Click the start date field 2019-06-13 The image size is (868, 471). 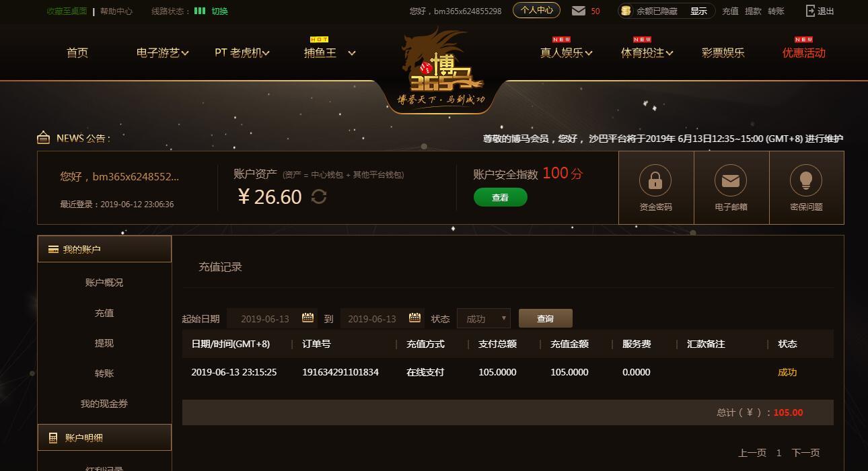coord(264,318)
